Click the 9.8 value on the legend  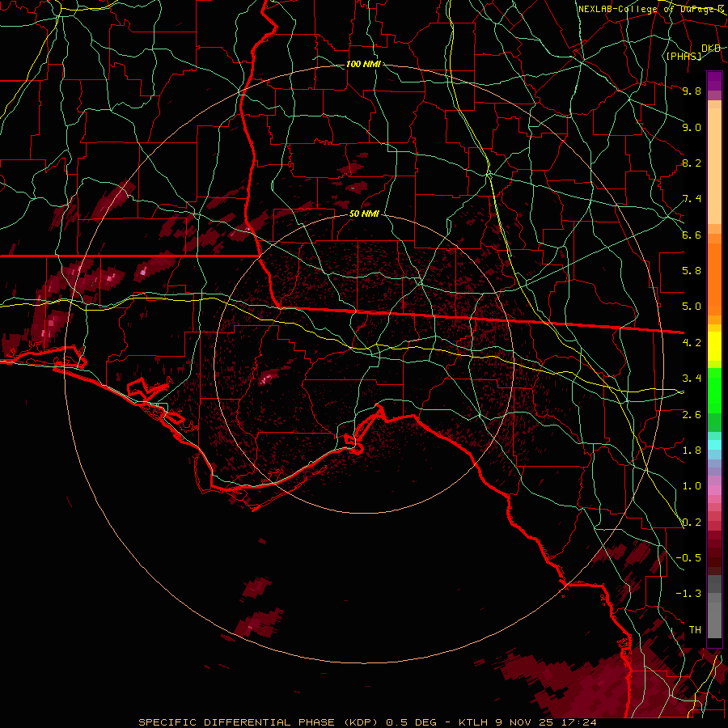point(692,91)
